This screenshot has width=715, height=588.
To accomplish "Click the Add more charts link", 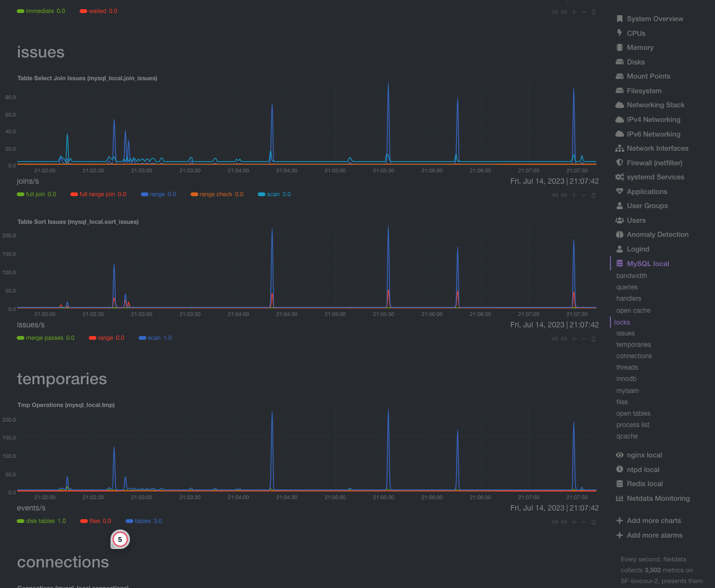I will (653, 521).
